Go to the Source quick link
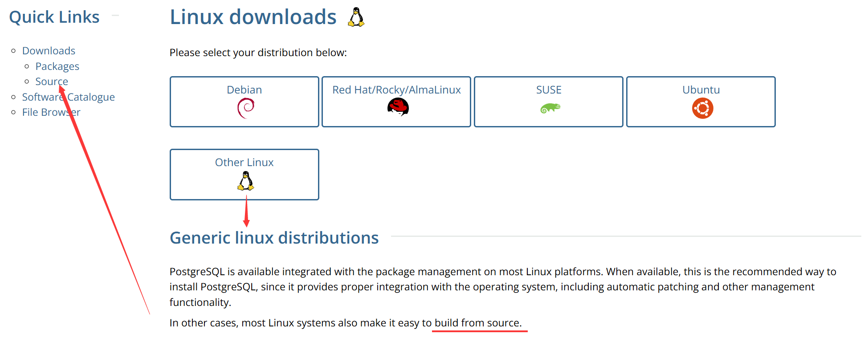 [51, 81]
